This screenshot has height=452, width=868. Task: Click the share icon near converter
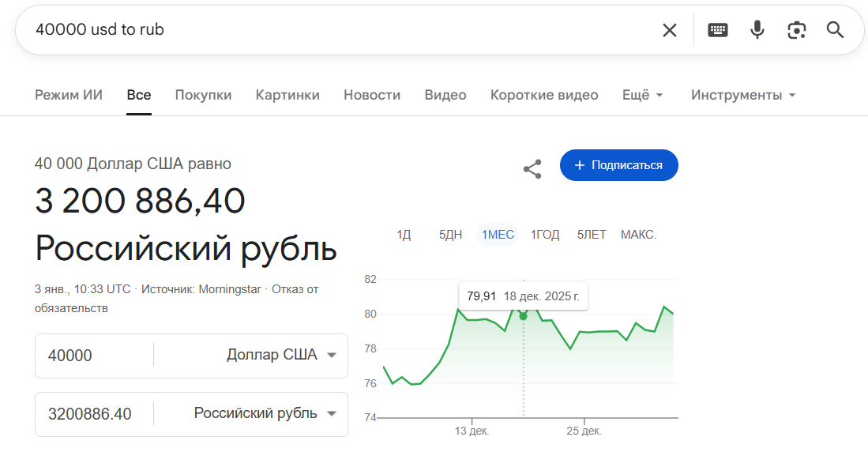pyautogui.click(x=532, y=168)
